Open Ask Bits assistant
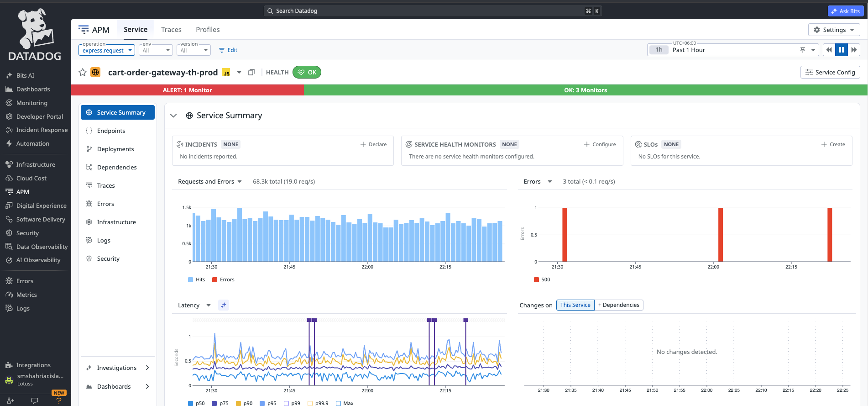This screenshot has width=868, height=406. click(846, 11)
